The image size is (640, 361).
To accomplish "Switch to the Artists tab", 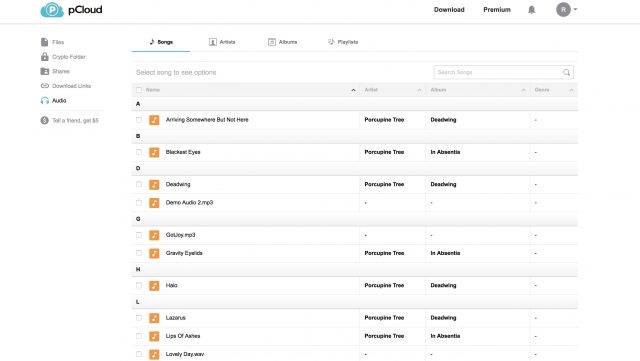I will click(222, 42).
